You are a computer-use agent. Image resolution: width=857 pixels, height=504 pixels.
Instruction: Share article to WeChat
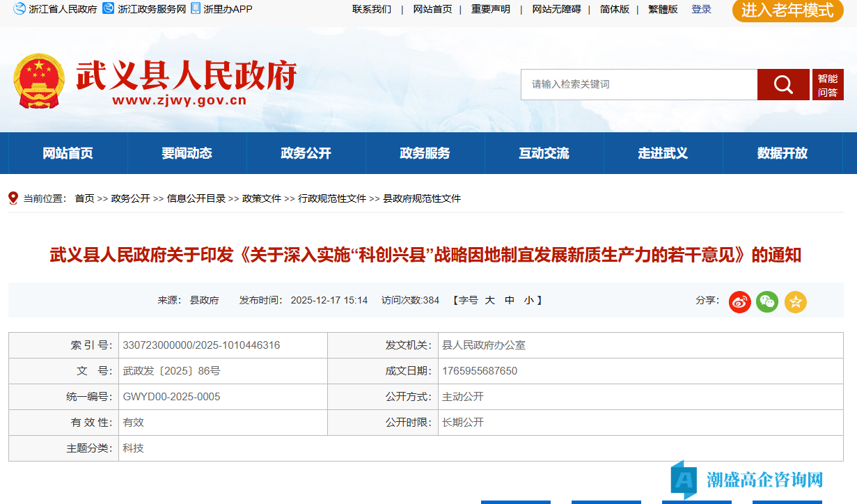[x=767, y=302]
